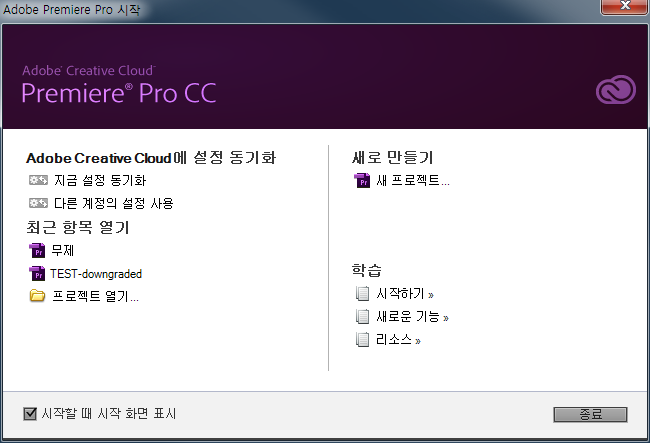Open recent project TEST-downgraded
This screenshot has height=443, width=650.
point(96,274)
